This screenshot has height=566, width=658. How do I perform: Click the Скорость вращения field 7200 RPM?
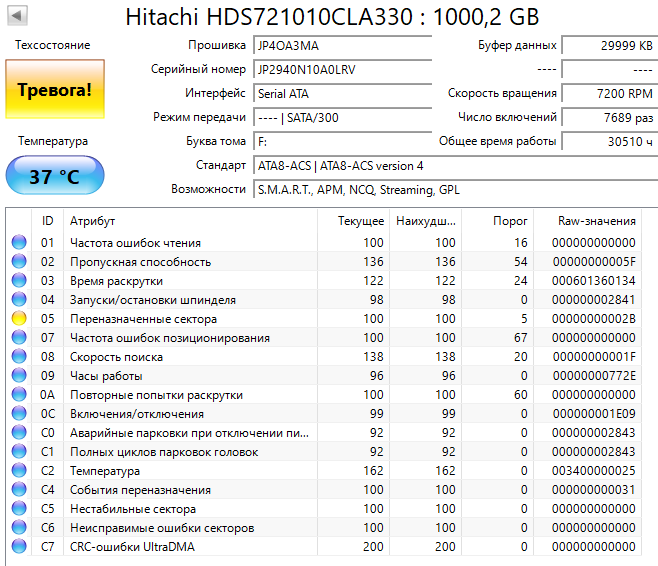610,93
